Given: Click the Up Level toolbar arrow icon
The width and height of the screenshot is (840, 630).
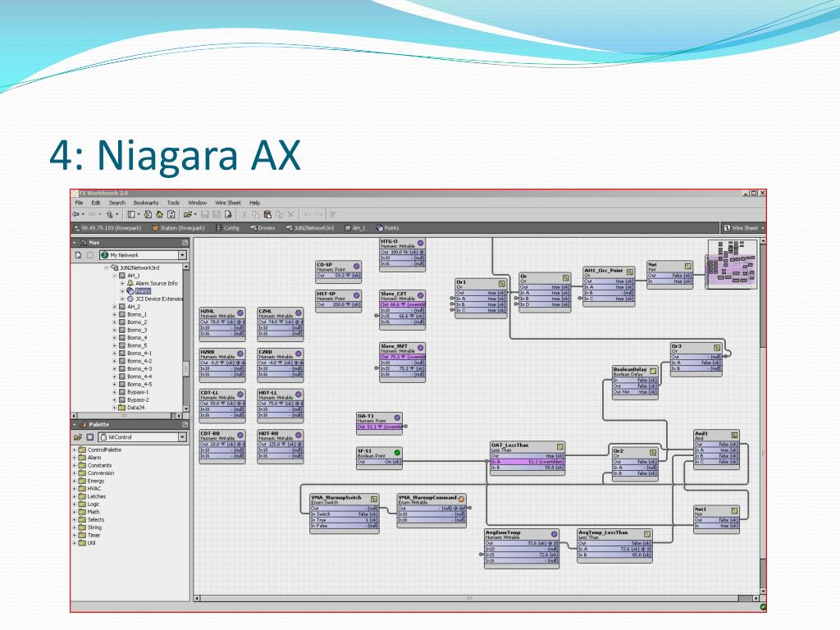Looking at the screenshot, I should pyautogui.click(x=109, y=214).
